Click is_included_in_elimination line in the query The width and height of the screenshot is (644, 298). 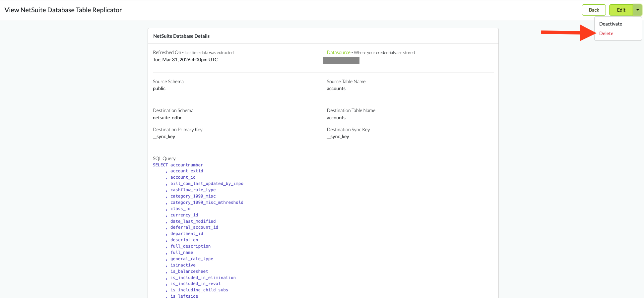203,278
